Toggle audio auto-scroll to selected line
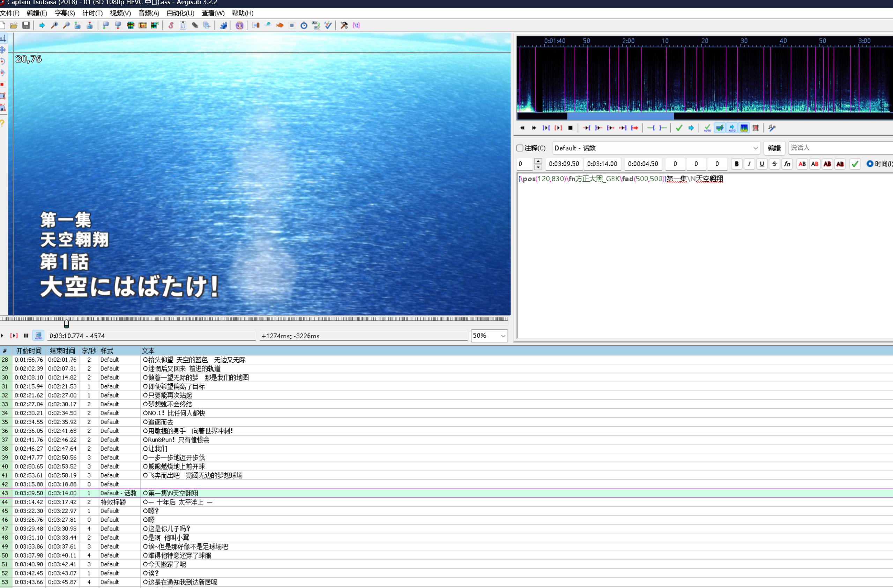Screen dimensions: 893x588 point(732,128)
